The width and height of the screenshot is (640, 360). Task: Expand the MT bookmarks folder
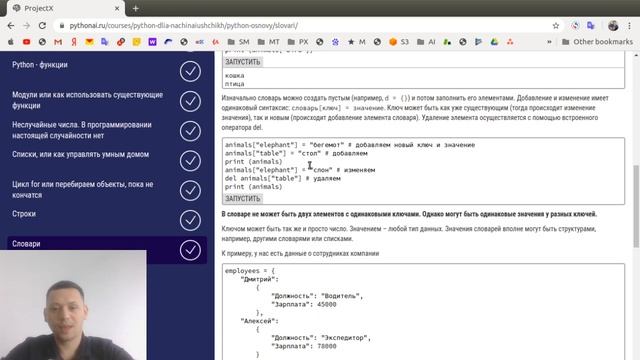pyautogui.click(x=269, y=42)
